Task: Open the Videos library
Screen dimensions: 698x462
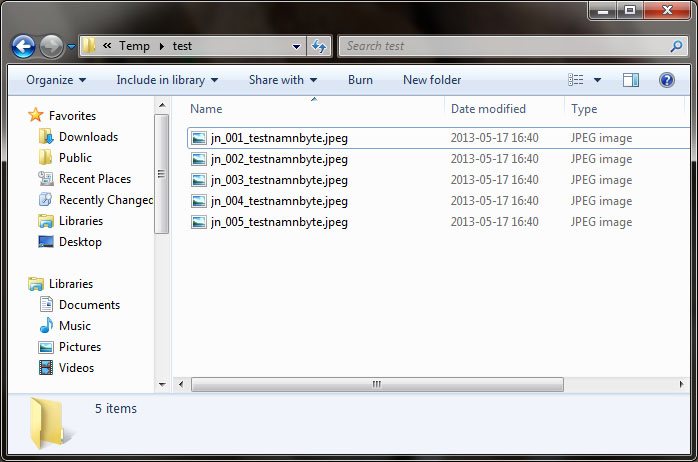Action: click(x=76, y=368)
